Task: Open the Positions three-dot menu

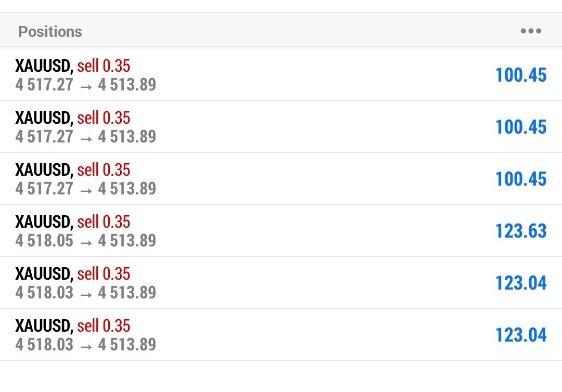Action: pos(531,31)
